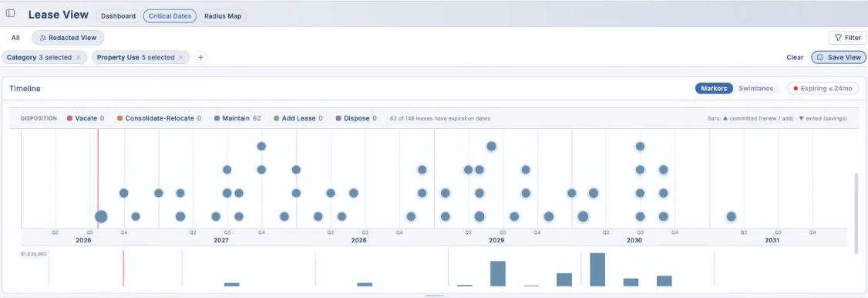This screenshot has width=868, height=298.
Task: Click '62 of 148 leases have expiration dates' note
Action: pyautogui.click(x=440, y=119)
